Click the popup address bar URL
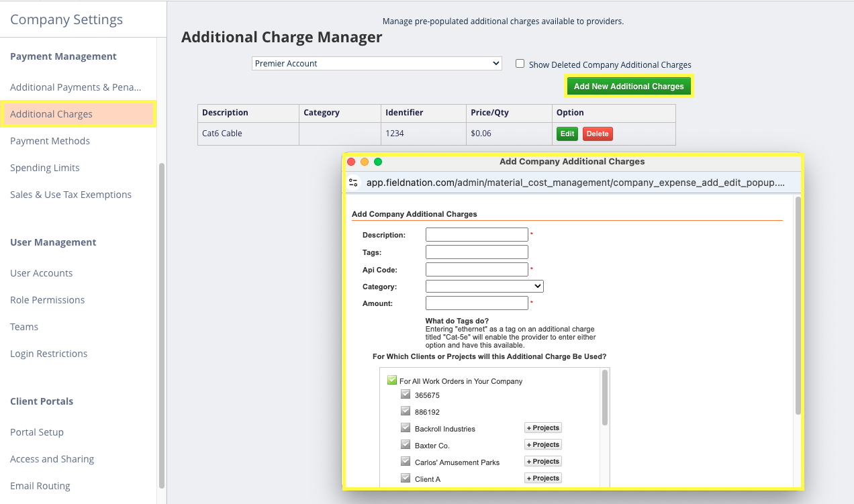This screenshot has height=504, width=854. tap(575, 183)
